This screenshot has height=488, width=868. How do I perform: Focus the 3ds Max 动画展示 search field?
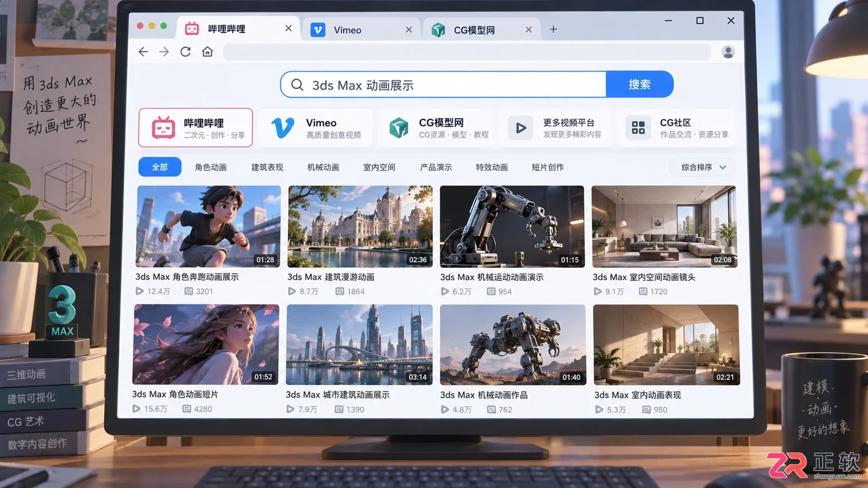[443, 84]
